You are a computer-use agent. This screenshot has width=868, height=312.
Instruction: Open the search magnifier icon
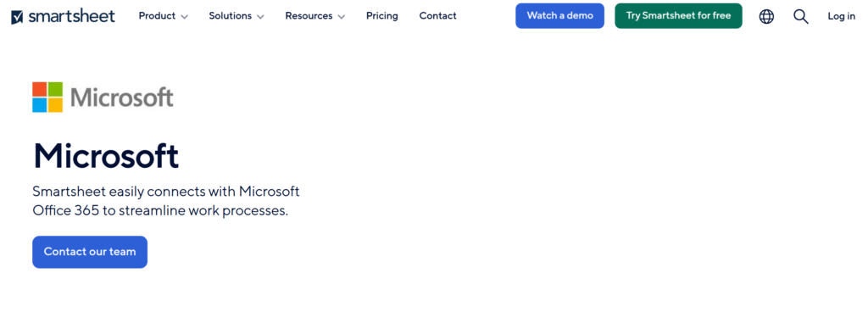pyautogui.click(x=800, y=17)
